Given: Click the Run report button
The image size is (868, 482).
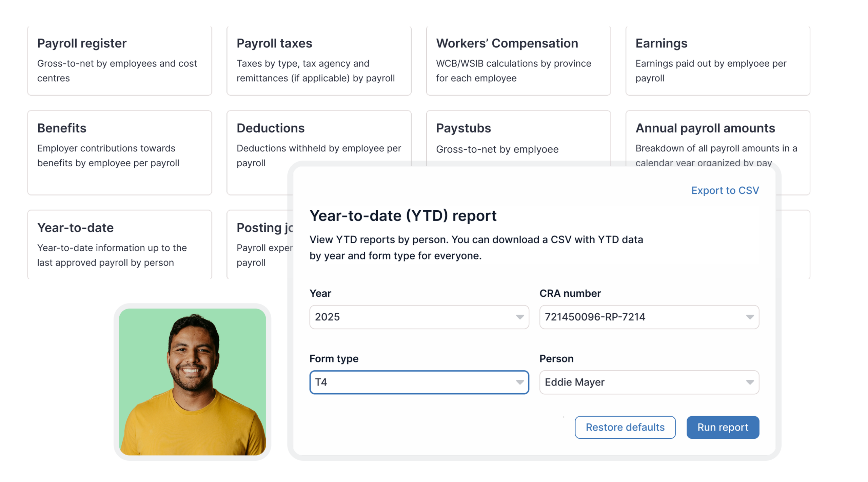Looking at the screenshot, I should point(723,427).
